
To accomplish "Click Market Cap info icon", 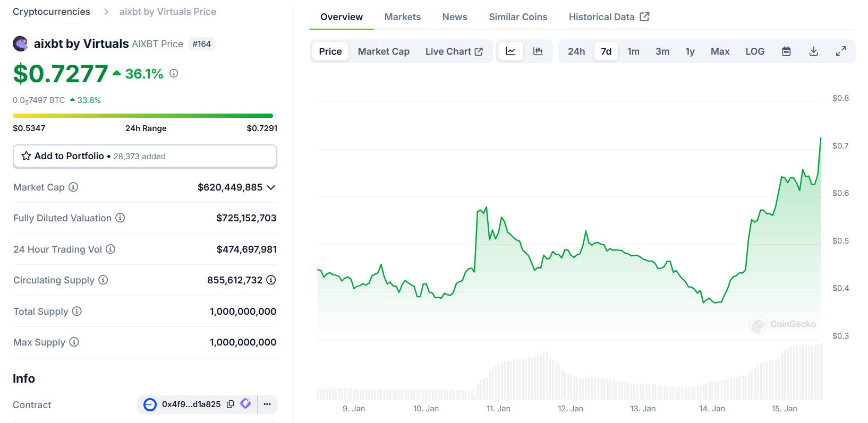I will point(73,187).
